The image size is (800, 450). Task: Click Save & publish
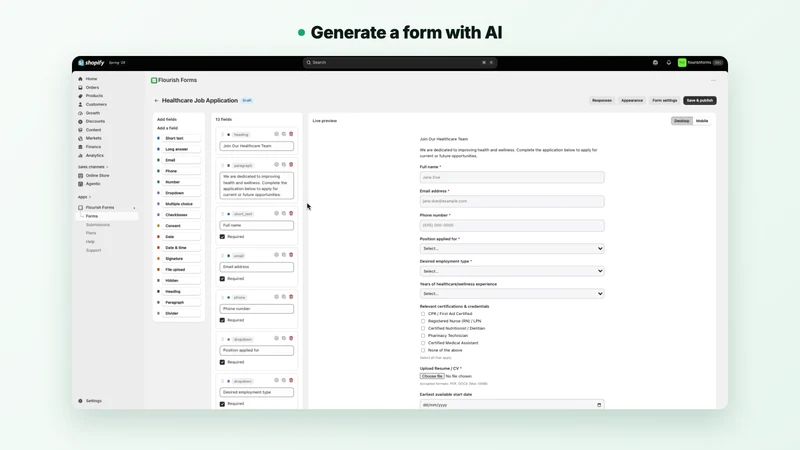click(699, 101)
